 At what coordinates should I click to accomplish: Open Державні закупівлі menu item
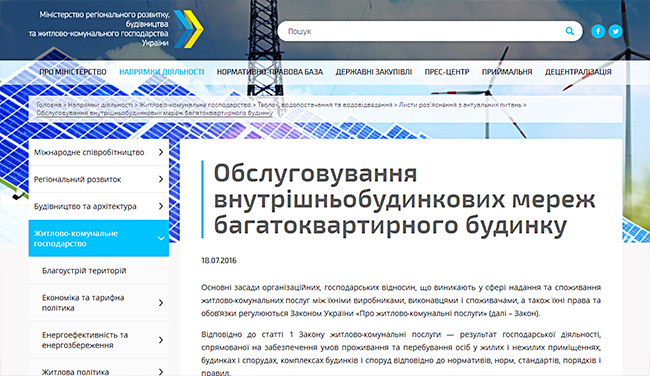tap(374, 72)
